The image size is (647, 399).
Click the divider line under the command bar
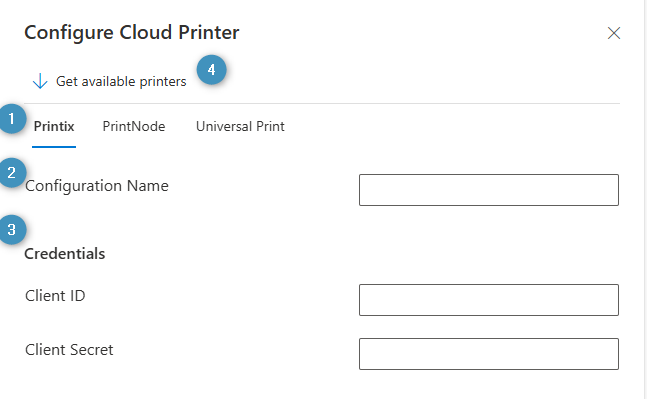322,103
